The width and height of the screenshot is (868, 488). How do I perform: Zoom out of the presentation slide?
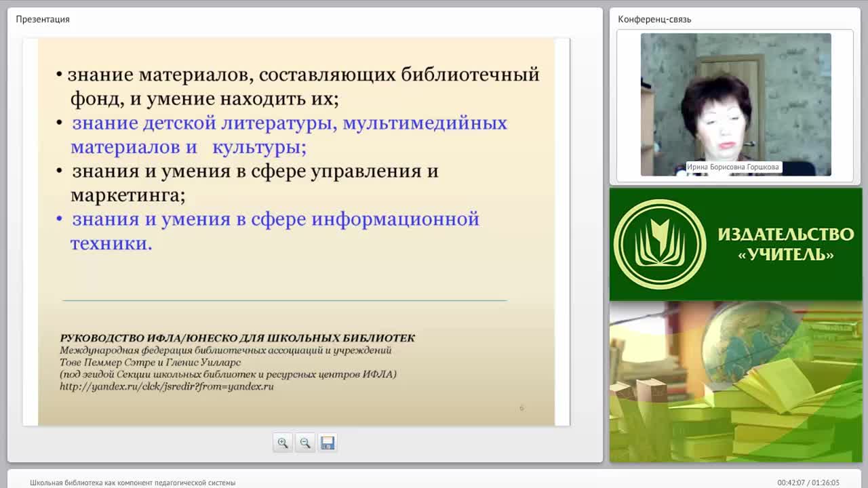tap(305, 443)
